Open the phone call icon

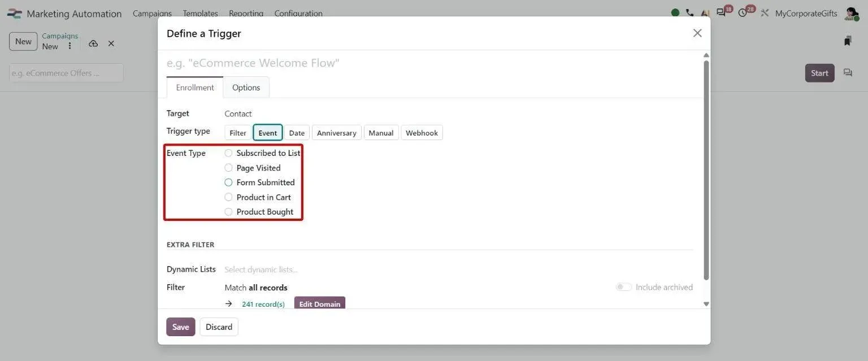[689, 13]
